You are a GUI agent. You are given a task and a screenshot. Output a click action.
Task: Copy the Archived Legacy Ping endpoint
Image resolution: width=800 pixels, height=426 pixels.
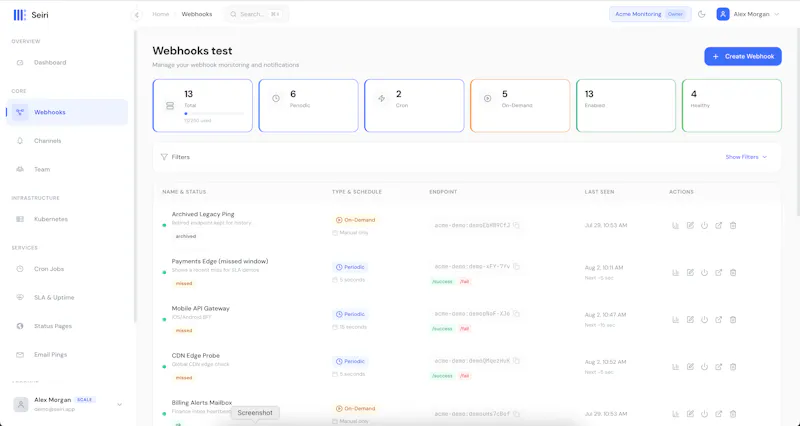516,225
